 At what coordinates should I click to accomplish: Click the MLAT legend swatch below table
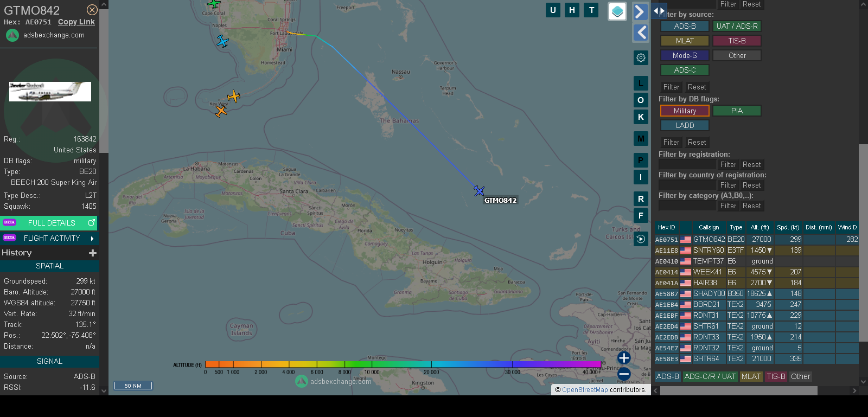click(751, 376)
